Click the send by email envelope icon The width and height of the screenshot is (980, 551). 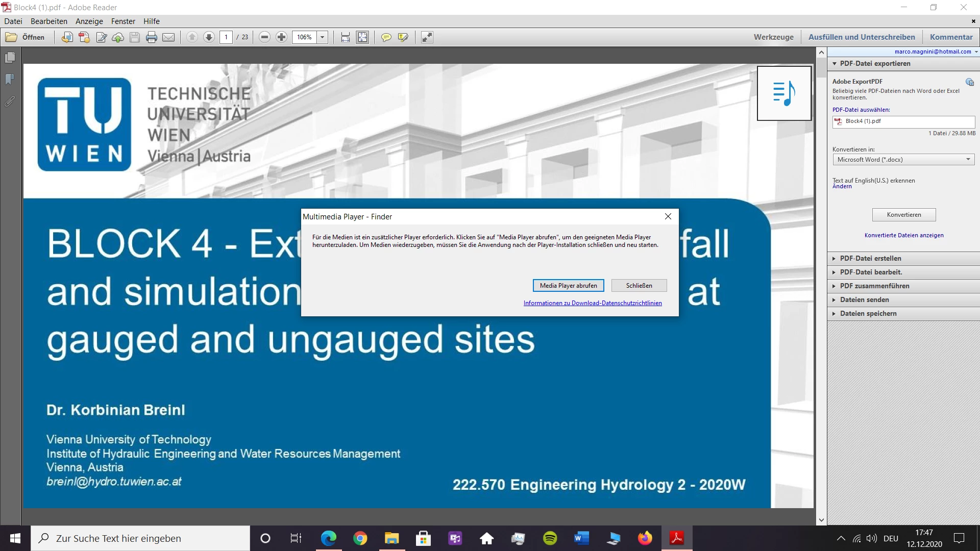coord(168,37)
